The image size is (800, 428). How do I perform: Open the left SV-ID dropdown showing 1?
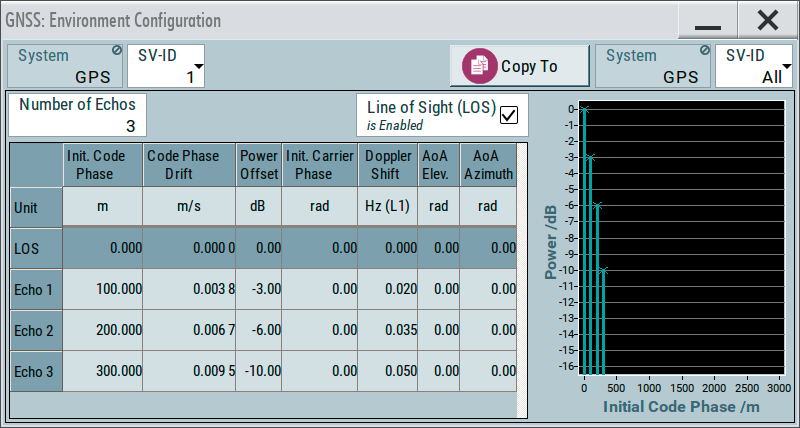pos(167,66)
